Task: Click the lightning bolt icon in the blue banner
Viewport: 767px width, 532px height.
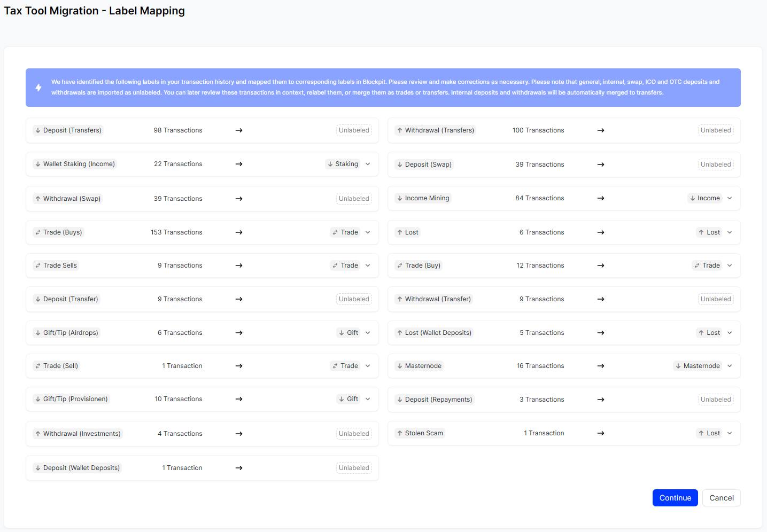Action: click(x=38, y=87)
